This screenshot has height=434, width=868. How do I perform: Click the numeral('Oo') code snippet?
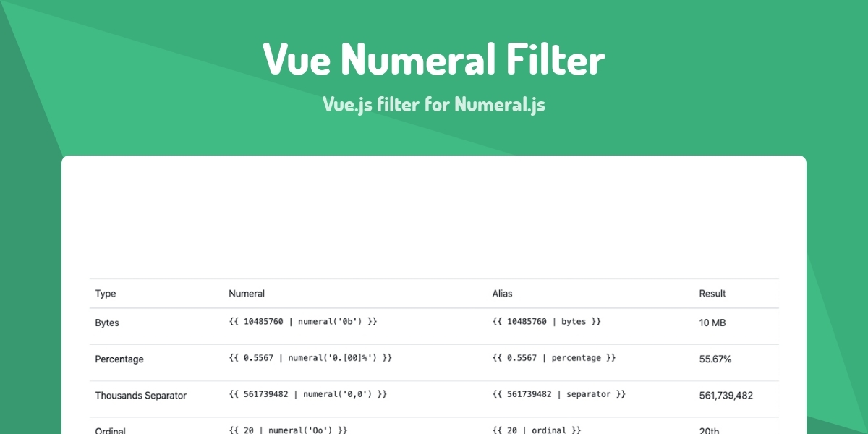point(289,430)
